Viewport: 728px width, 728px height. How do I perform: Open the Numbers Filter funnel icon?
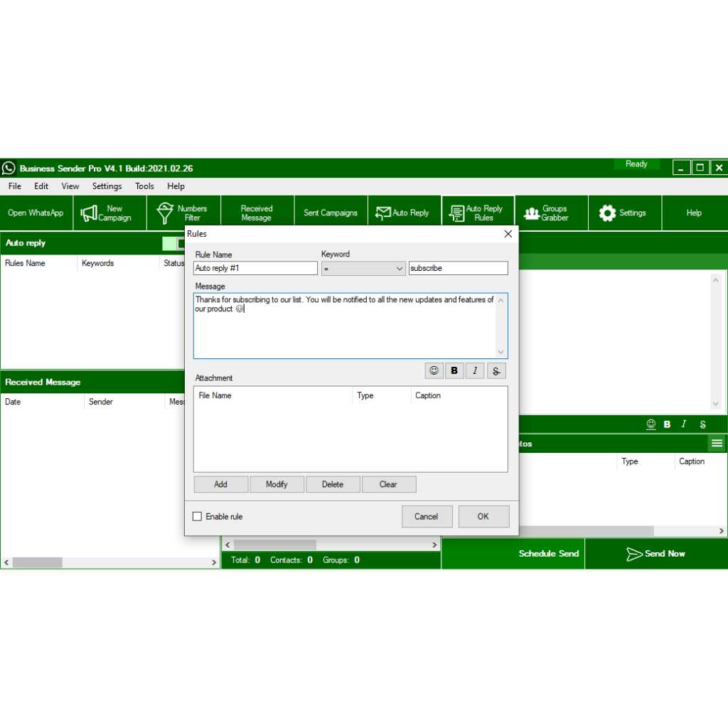pos(165,213)
